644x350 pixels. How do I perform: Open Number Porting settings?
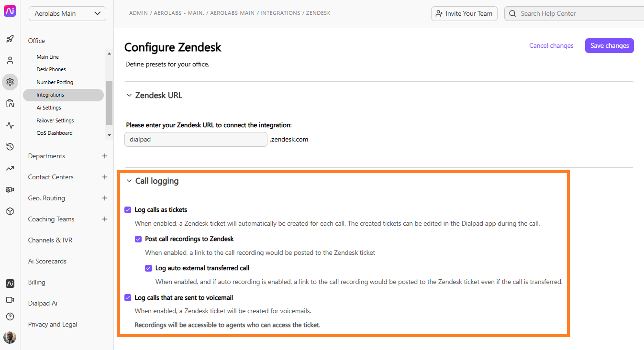tap(55, 82)
